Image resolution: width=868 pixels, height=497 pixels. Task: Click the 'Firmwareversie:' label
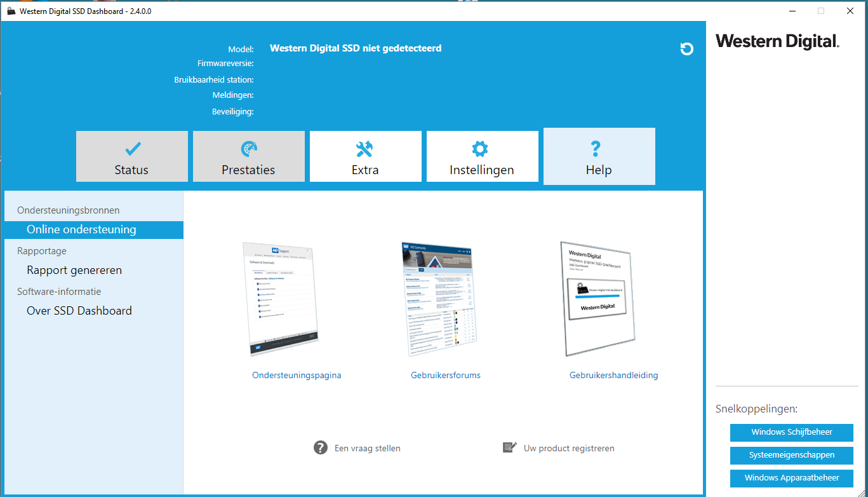coord(225,64)
